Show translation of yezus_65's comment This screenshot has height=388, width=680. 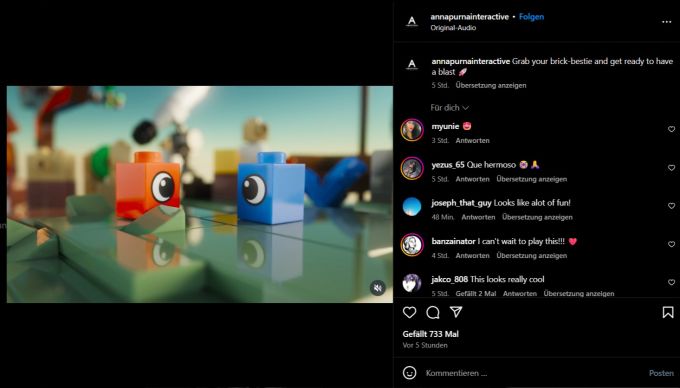point(532,179)
